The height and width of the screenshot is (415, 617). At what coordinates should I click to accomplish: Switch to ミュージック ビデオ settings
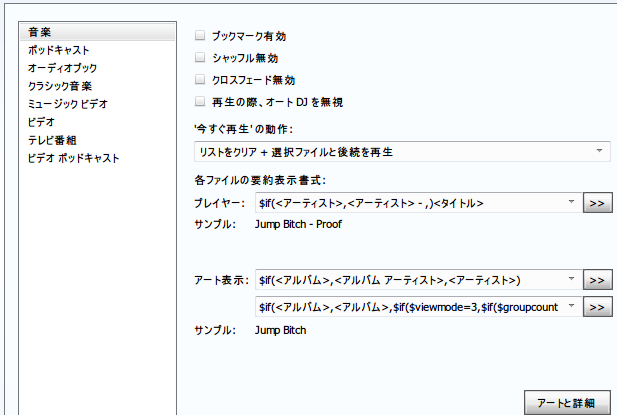click(67, 103)
